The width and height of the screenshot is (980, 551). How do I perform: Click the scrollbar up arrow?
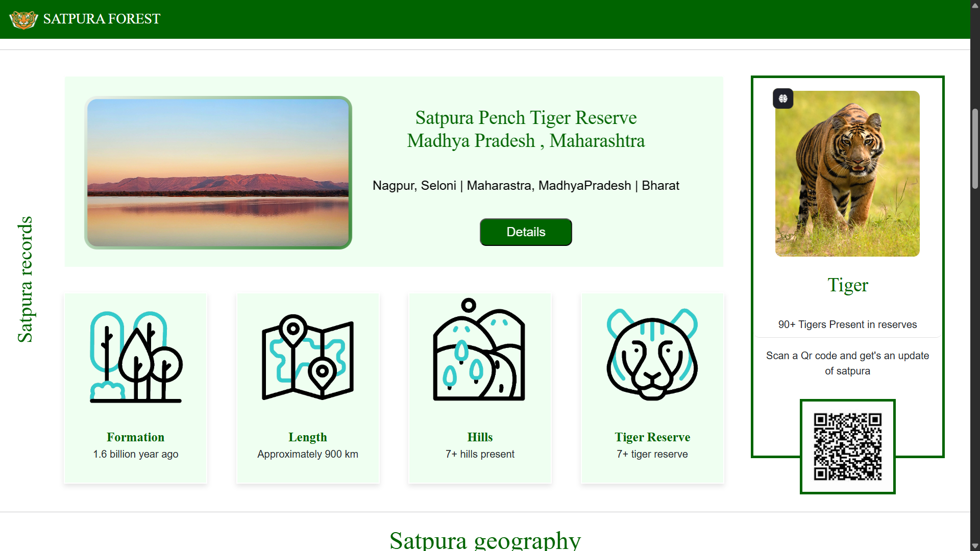click(x=975, y=5)
